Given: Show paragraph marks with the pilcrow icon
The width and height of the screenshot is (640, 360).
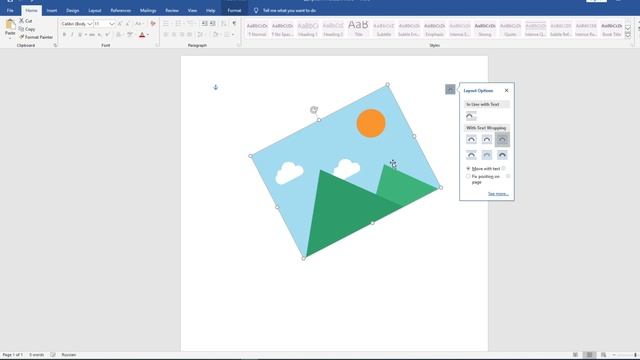Looking at the screenshot, I should (234, 24).
